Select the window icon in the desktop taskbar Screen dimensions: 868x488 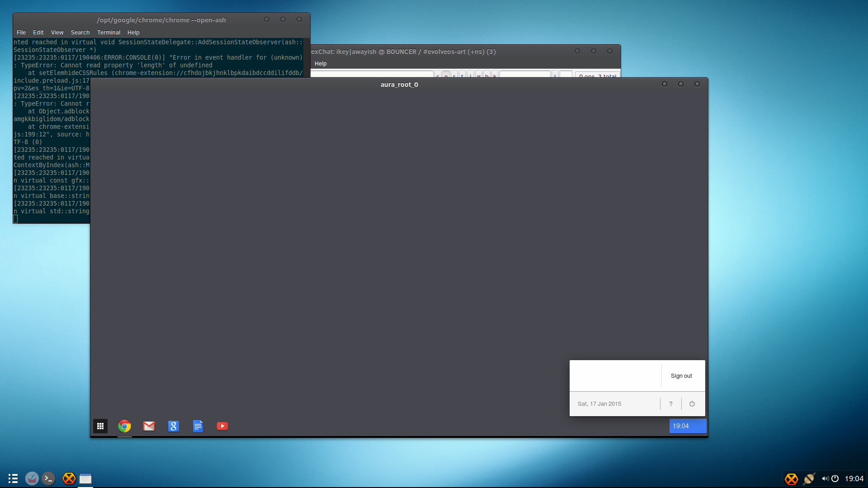85,479
